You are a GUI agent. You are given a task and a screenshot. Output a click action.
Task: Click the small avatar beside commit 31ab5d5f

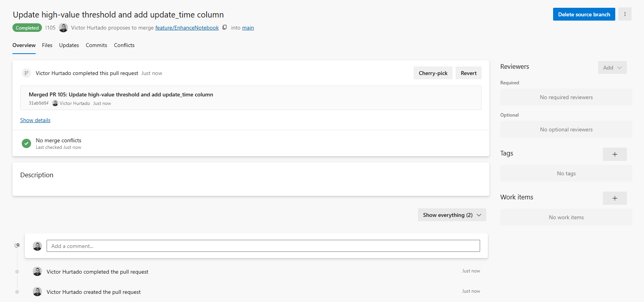pyautogui.click(x=55, y=103)
